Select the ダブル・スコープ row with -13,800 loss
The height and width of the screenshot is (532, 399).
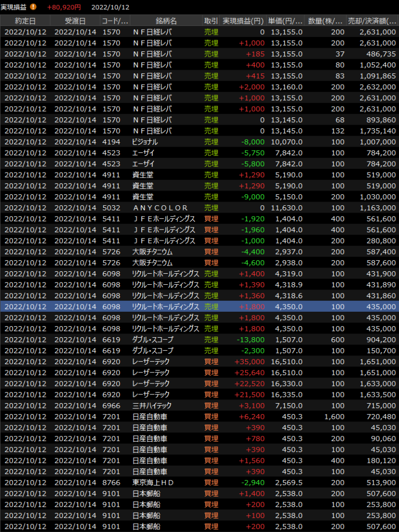[199, 339]
